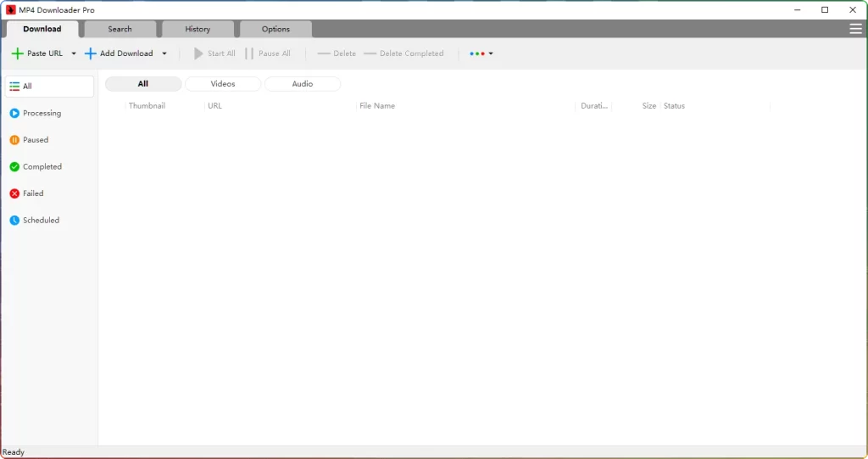Image resolution: width=868 pixels, height=459 pixels.
Task: Click the blue Processing play icon
Action: [14, 113]
